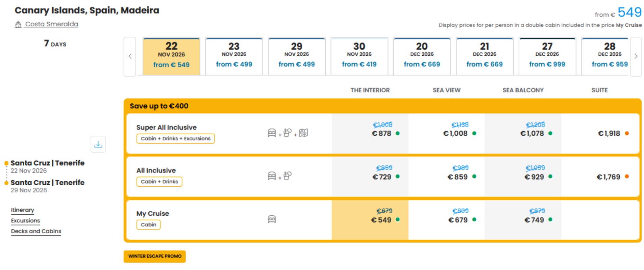
Task: Click the Winter Escape Promo button
Action: tap(155, 256)
